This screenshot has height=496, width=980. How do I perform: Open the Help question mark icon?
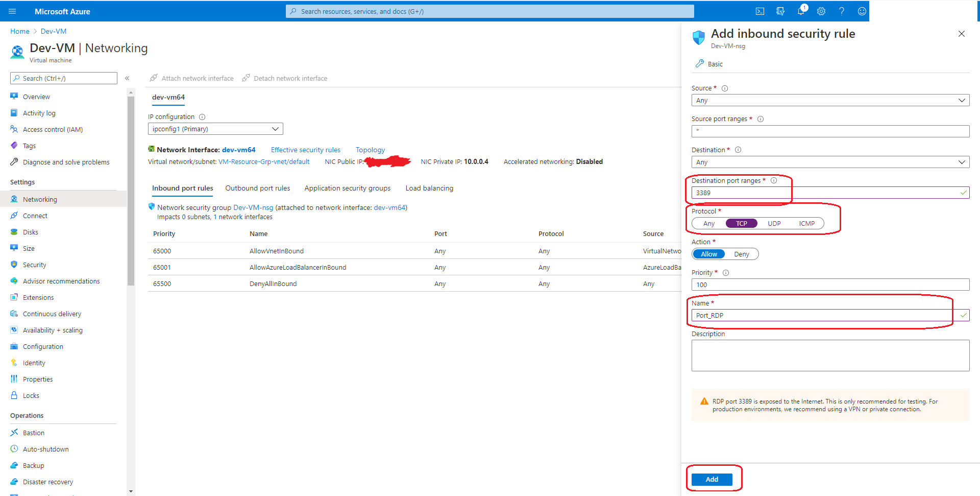[x=841, y=11]
